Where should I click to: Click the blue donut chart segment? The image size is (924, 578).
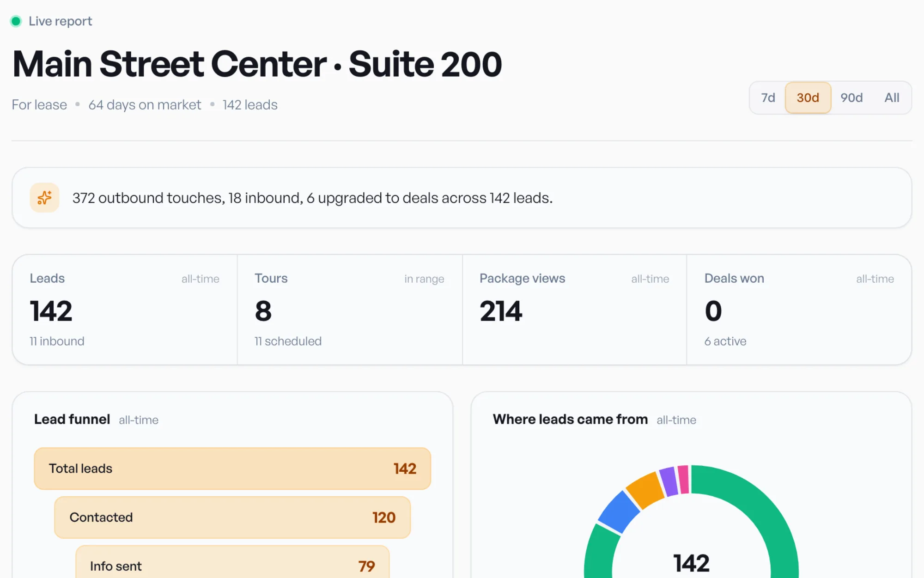pos(619,512)
